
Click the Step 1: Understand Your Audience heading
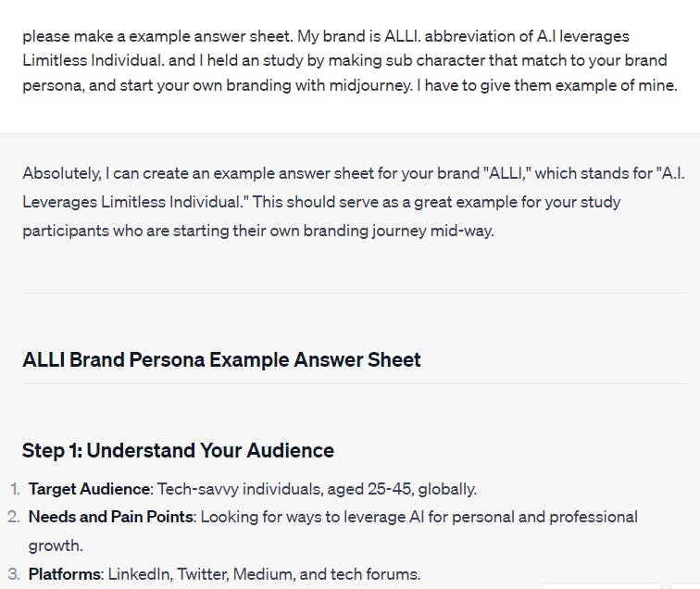click(178, 450)
